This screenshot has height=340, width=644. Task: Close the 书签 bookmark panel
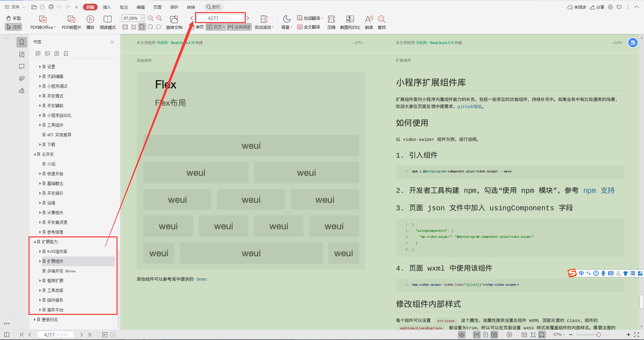click(112, 42)
